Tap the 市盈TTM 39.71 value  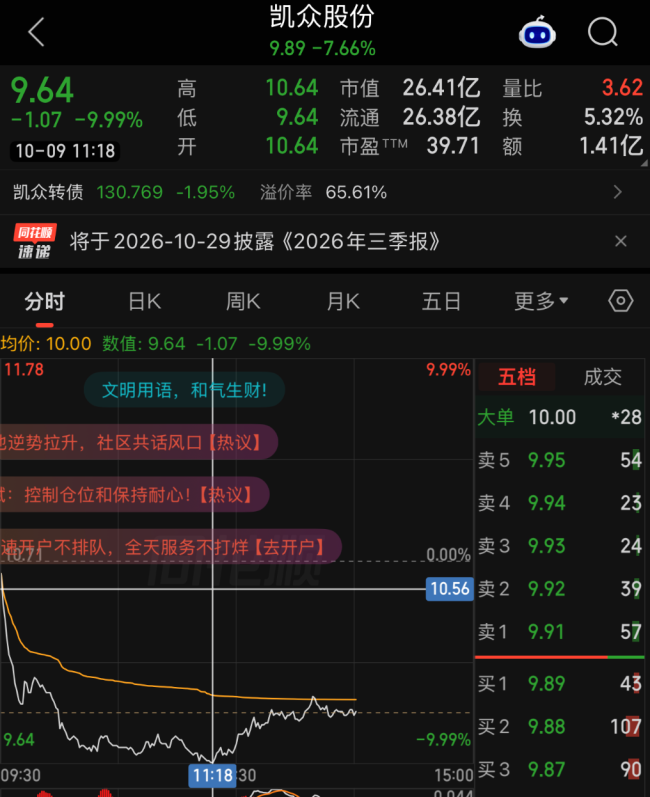(x=453, y=146)
